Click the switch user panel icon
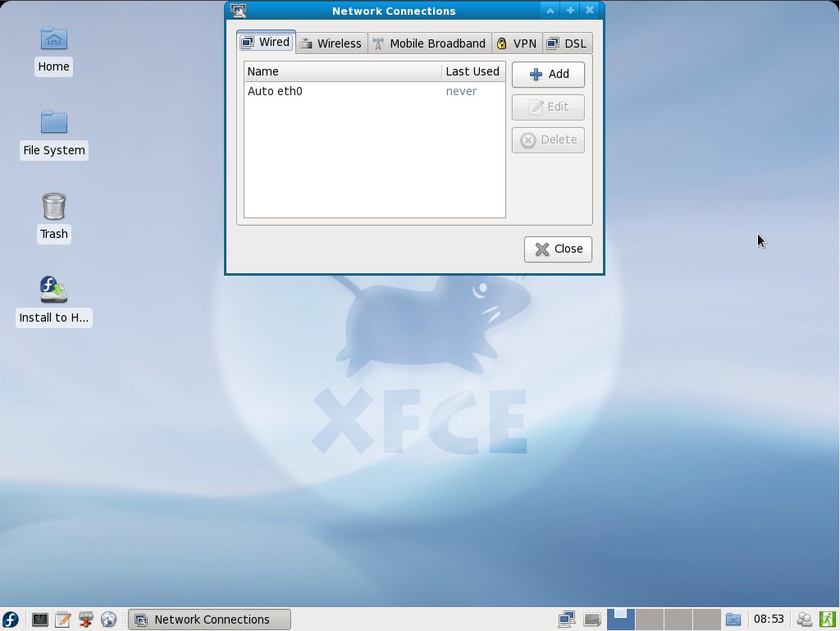 point(804,620)
